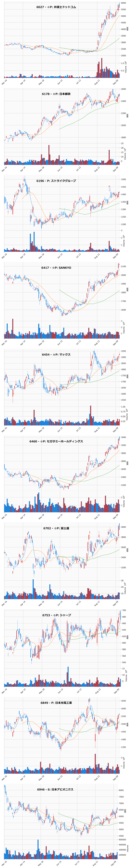Click the Aug 12 date under 富士通 chart

click(x=97, y=603)
